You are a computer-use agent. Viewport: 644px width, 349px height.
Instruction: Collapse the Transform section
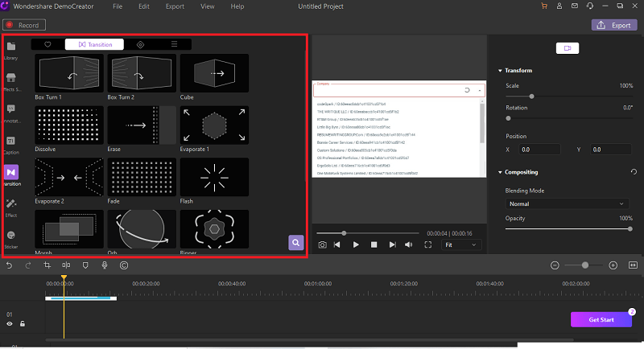click(x=500, y=71)
